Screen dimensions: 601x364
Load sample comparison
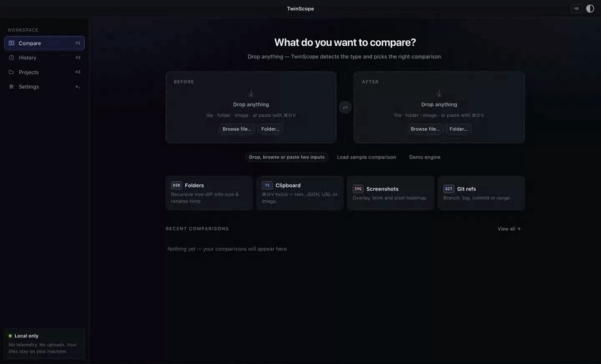[x=367, y=157]
